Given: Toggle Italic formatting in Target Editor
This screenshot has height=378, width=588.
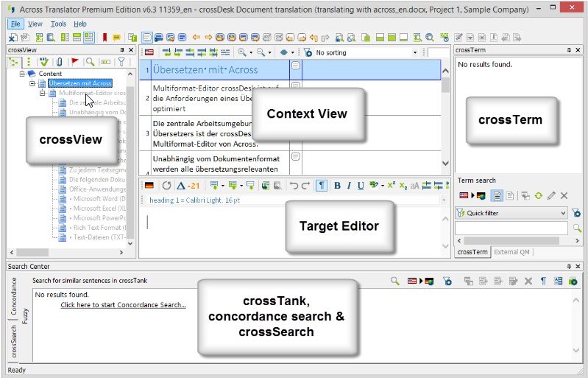Looking at the screenshot, I should [x=349, y=186].
